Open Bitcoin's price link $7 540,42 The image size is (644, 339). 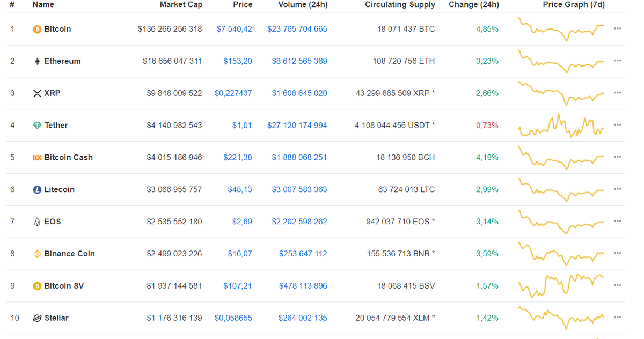click(x=235, y=29)
